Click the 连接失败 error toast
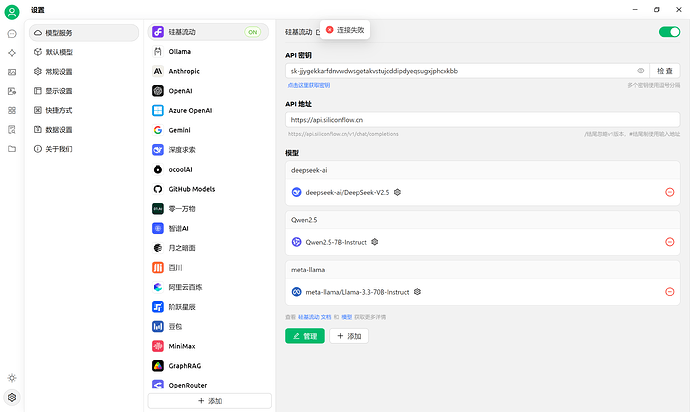The image size is (690, 412). [345, 30]
